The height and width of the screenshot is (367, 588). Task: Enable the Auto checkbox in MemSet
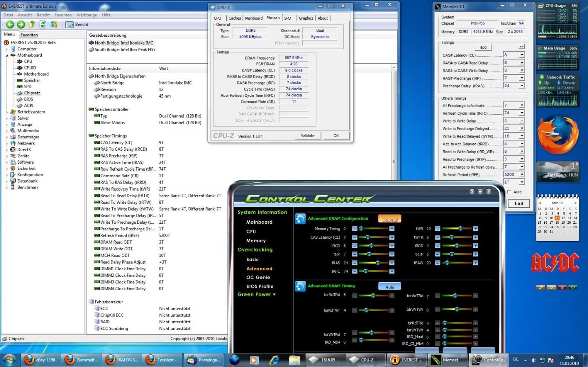coord(509,192)
